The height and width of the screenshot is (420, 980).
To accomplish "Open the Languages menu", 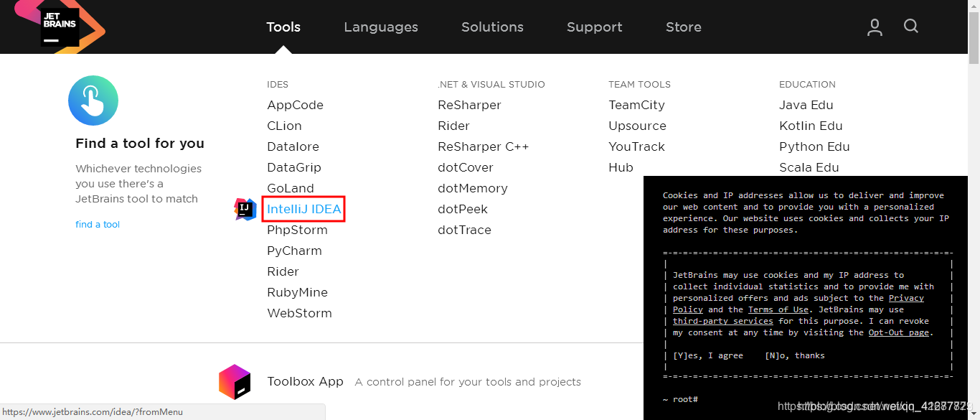I will pyautogui.click(x=381, y=27).
